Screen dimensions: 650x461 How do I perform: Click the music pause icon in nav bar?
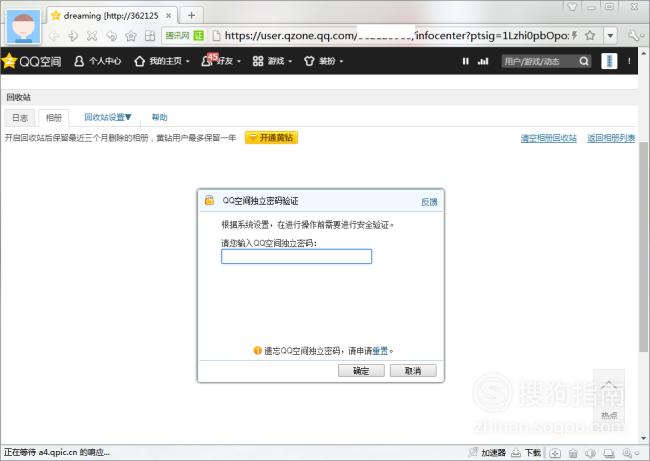click(466, 61)
